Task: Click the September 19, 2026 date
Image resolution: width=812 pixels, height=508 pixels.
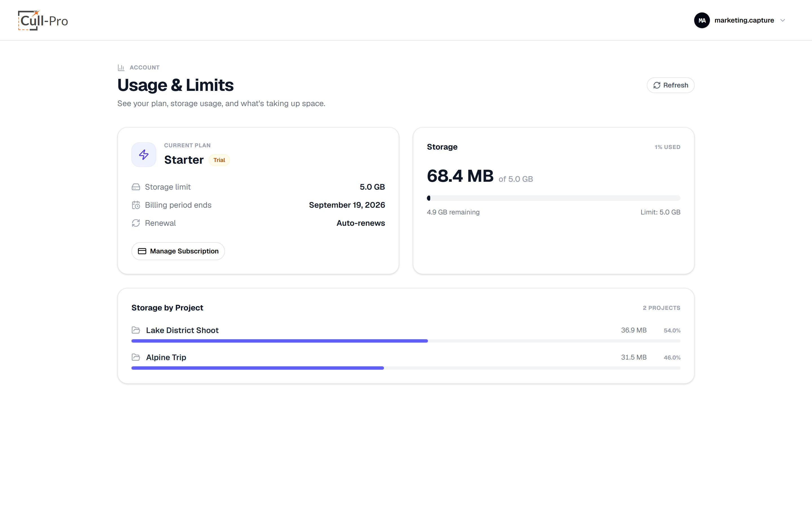Action: 347,205
